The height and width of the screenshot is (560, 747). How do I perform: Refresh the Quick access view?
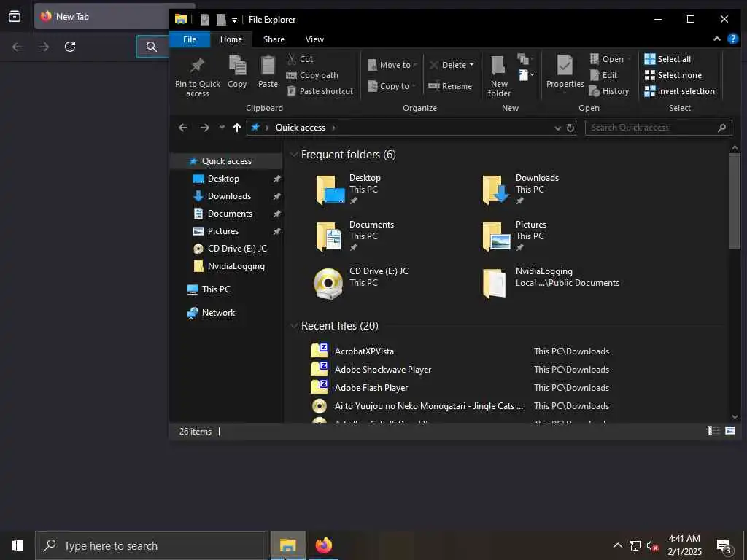click(x=570, y=128)
